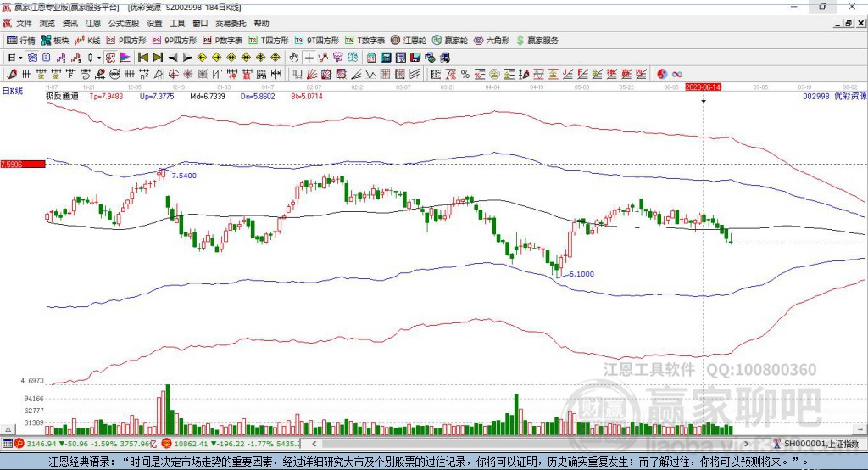Open the 9P四方形 tool

(175, 41)
